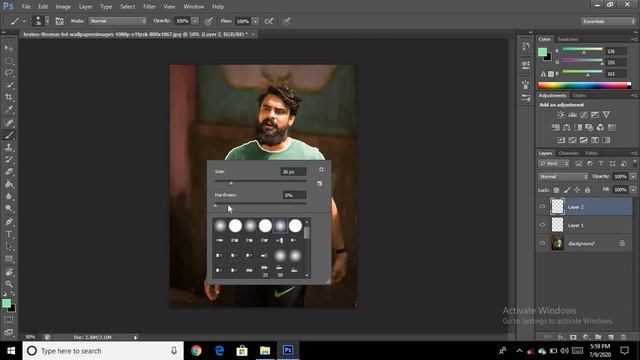Toggle lock all padlock

pos(587,190)
